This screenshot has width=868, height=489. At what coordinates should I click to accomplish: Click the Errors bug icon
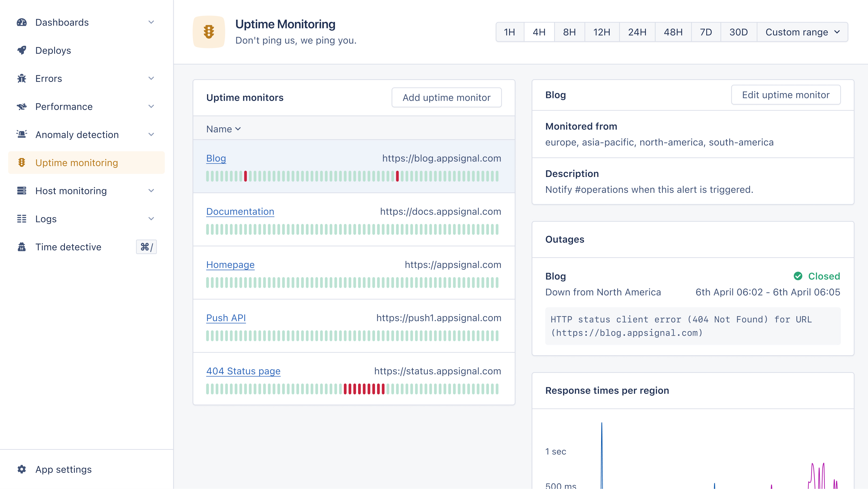tap(21, 79)
